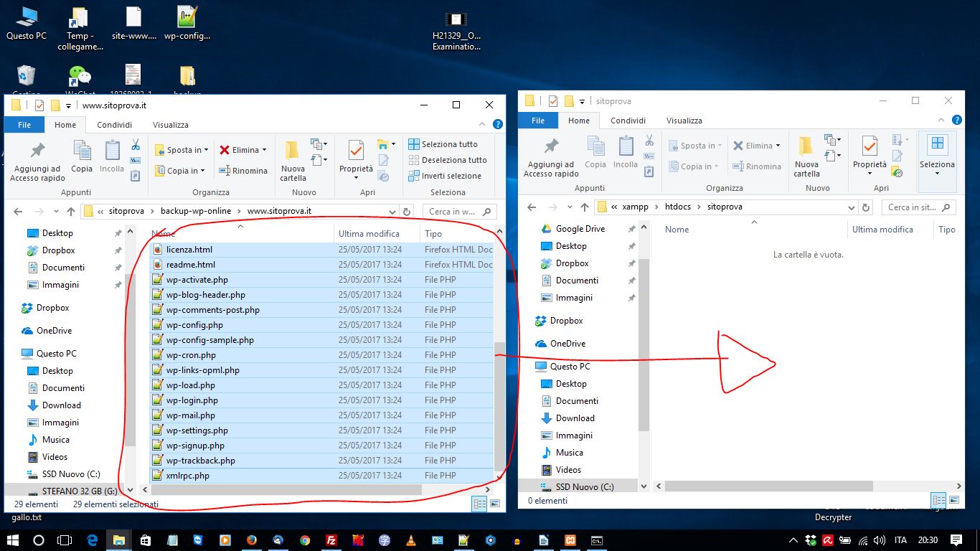This screenshot has width=980, height=551.
Task: Open VLC media player from the taskbar
Action: tap(411, 540)
